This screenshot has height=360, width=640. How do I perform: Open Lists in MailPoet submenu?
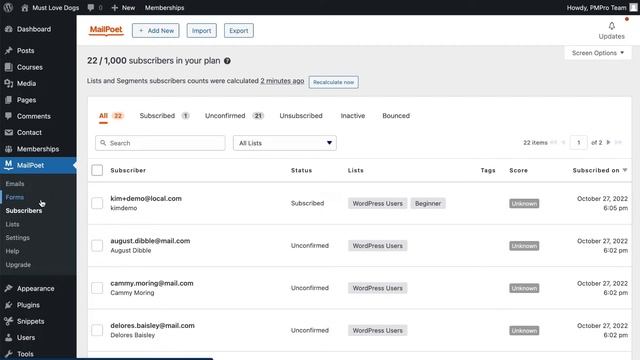click(x=12, y=224)
